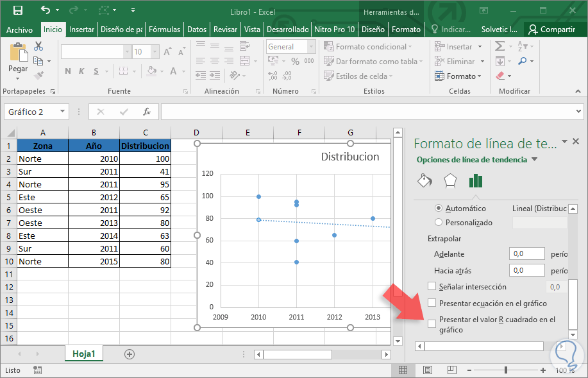This screenshot has width=588, height=378.
Task: Click the insert function fx icon
Action: pyautogui.click(x=146, y=112)
